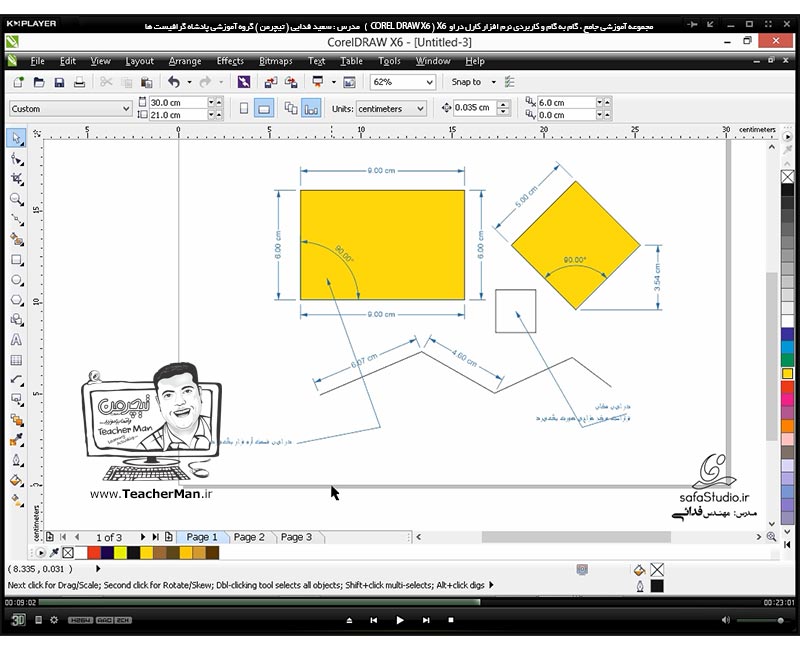This screenshot has width=800, height=650.
Task: Expand the Undo history arrow
Action: (189, 82)
